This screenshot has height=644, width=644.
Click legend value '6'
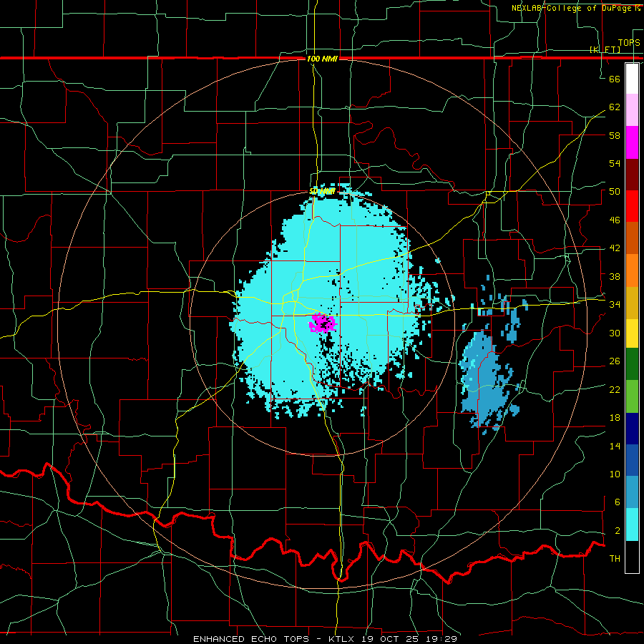[x=618, y=502]
